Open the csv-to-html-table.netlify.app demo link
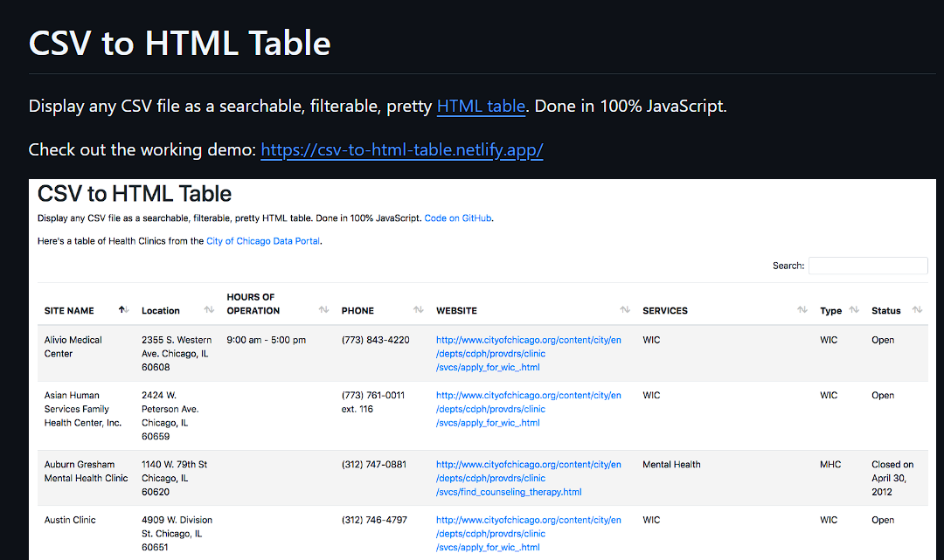Viewport: 944px width, 560px height. pos(401,149)
